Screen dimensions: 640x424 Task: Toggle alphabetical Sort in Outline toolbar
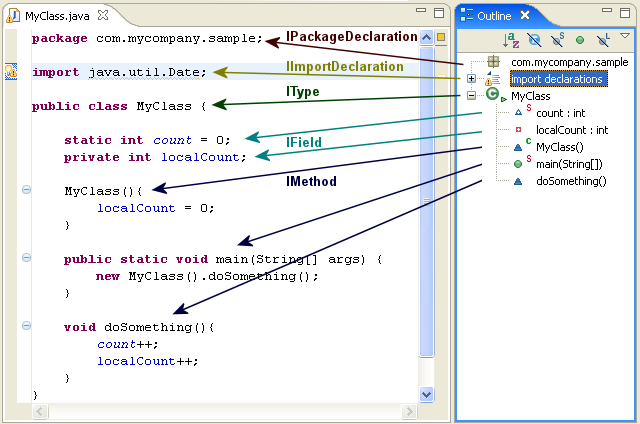click(x=511, y=40)
